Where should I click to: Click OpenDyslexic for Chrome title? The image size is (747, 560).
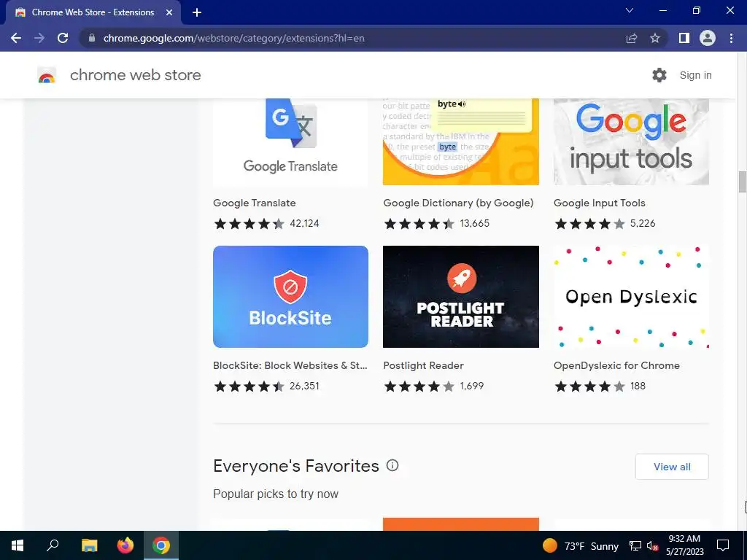tap(616, 366)
